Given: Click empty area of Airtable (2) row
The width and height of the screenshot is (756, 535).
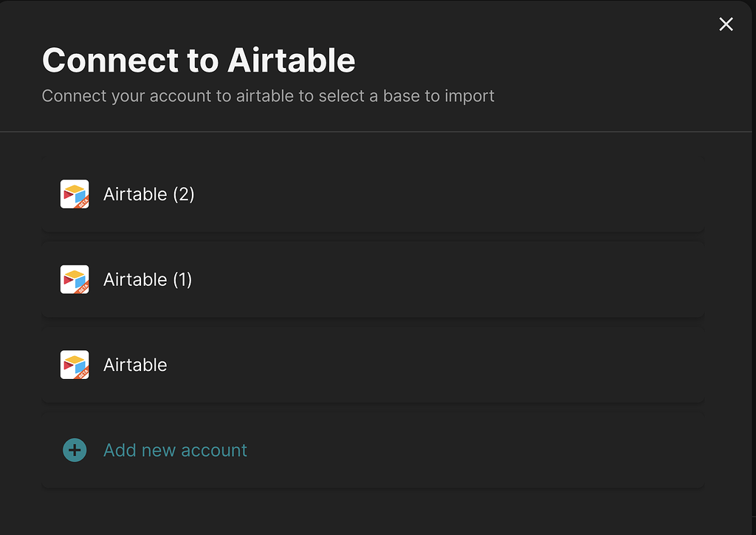Looking at the screenshot, I should click(x=443, y=194).
